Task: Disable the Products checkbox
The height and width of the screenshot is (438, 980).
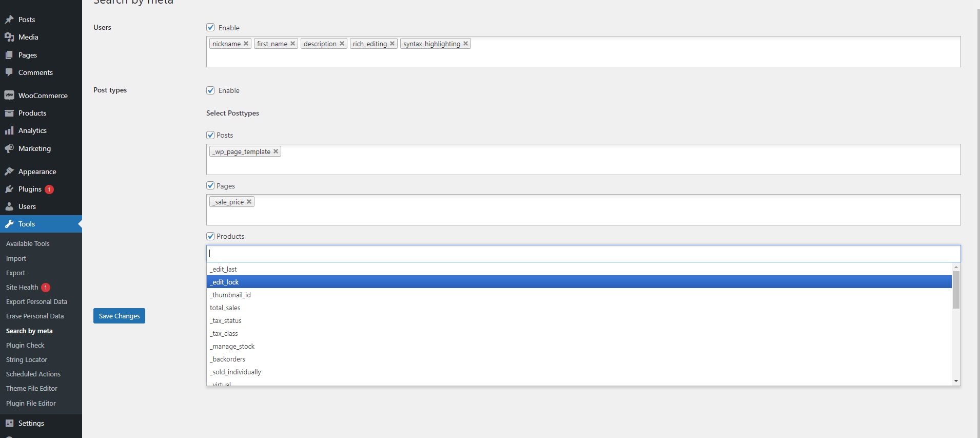Action: click(210, 236)
